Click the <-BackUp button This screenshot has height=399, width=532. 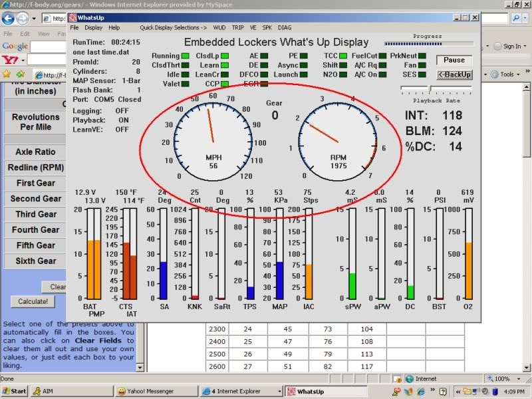[x=454, y=74]
